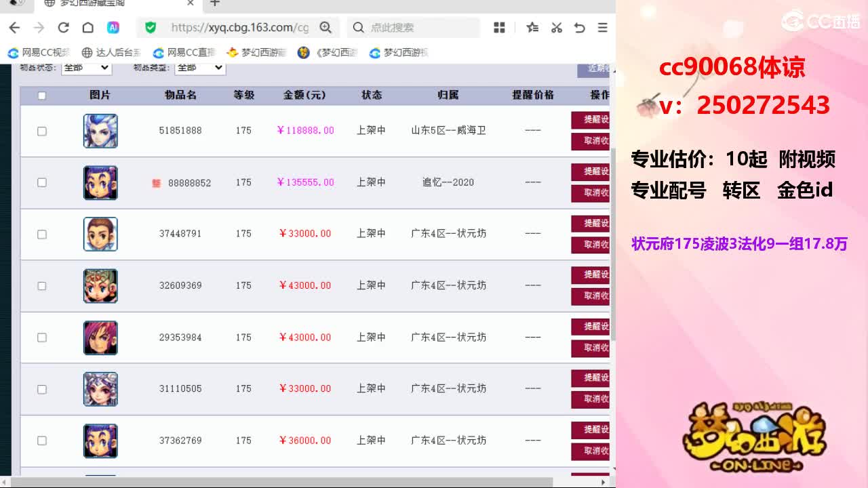
Task: Tick the select-all checkbox in table header
Action: pyautogui.click(x=41, y=96)
